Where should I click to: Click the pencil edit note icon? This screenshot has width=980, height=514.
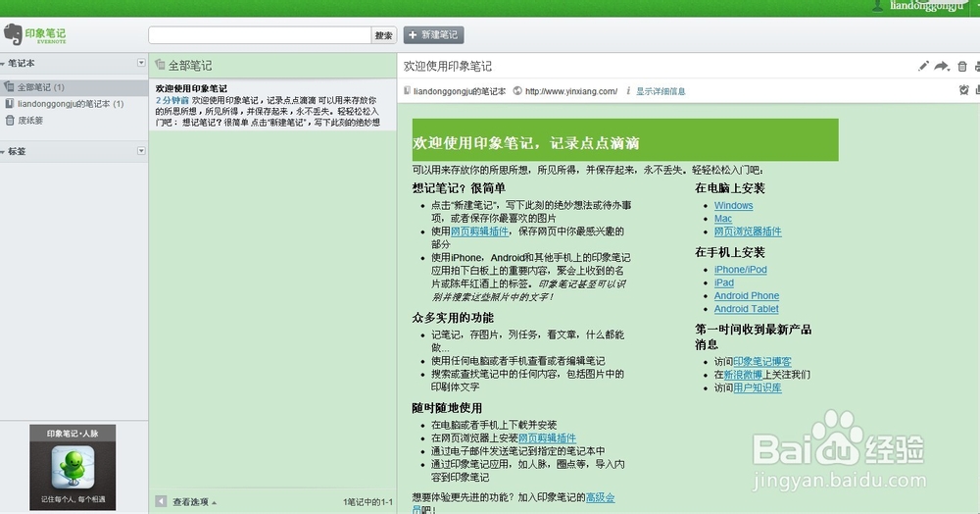(x=923, y=67)
